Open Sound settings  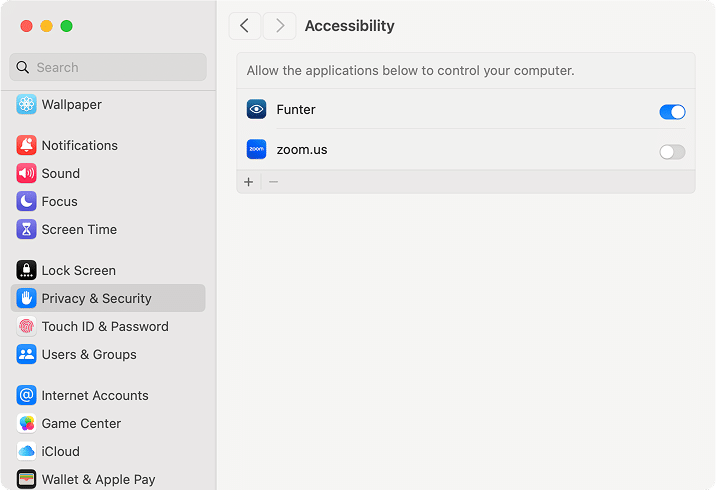coord(108,174)
